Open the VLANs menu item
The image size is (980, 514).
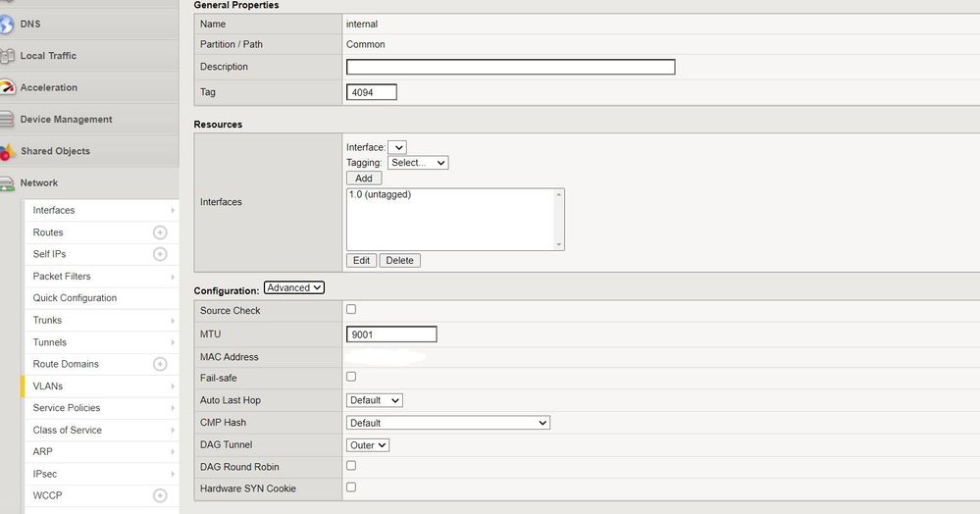(x=48, y=386)
